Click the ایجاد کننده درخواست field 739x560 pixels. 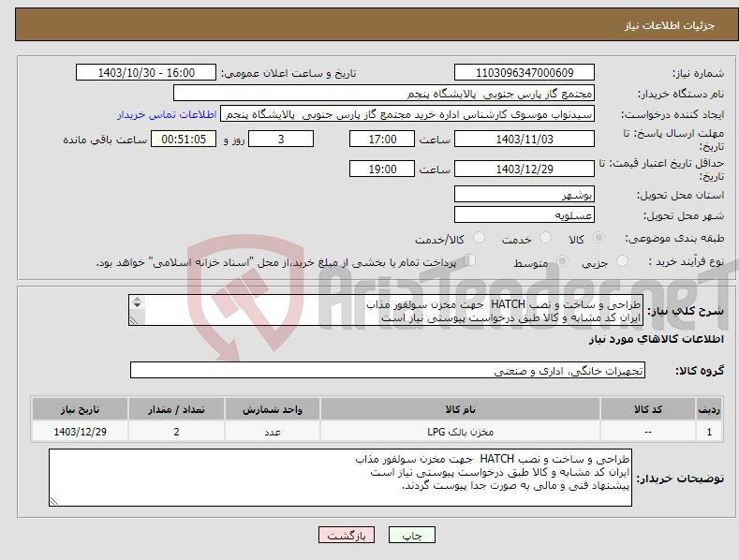407,113
